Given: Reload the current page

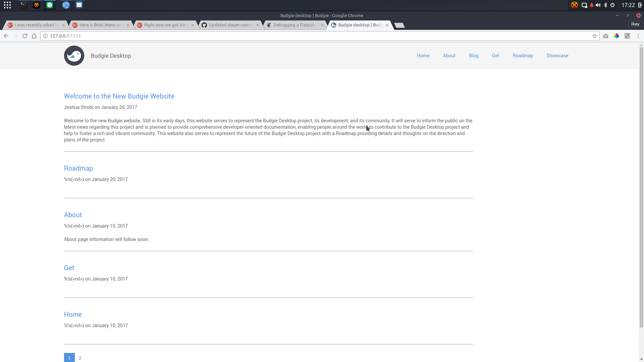Looking at the screenshot, I should click(25, 36).
